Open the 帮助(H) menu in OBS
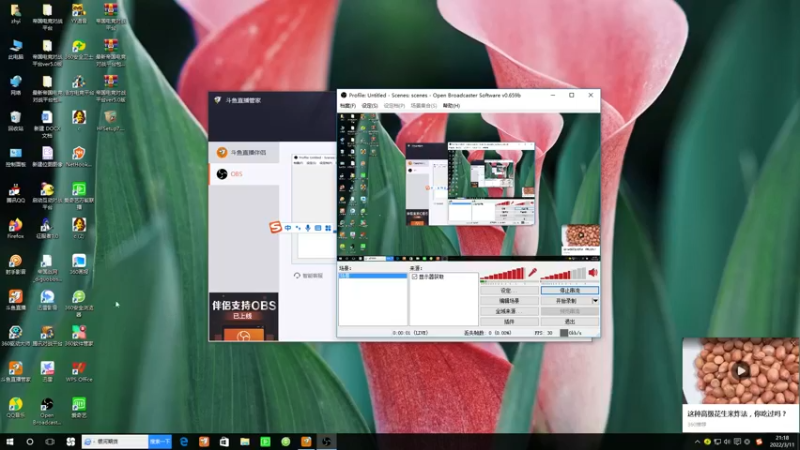The width and height of the screenshot is (800, 450). click(451, 106)
